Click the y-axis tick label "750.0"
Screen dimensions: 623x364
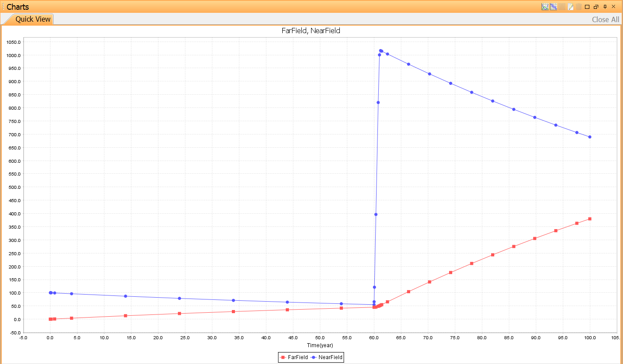pyautogui.click(x=15, y=121)
